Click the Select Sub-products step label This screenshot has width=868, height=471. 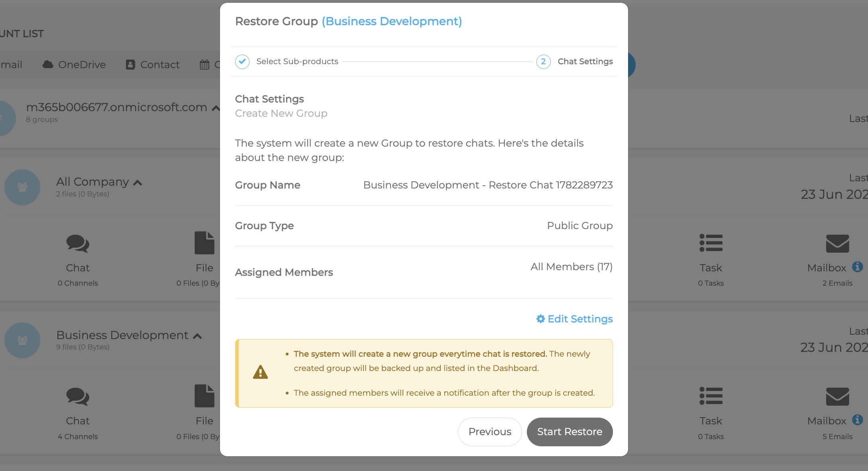pyautogui.click(x=297, y=61)
